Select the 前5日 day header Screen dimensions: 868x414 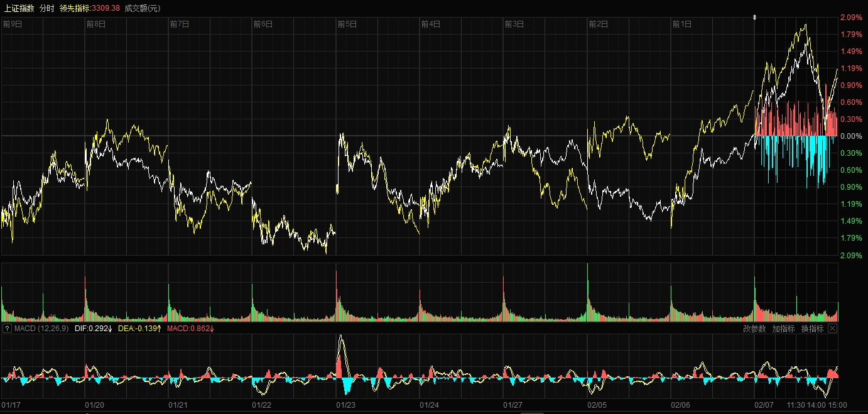point(347,25)
